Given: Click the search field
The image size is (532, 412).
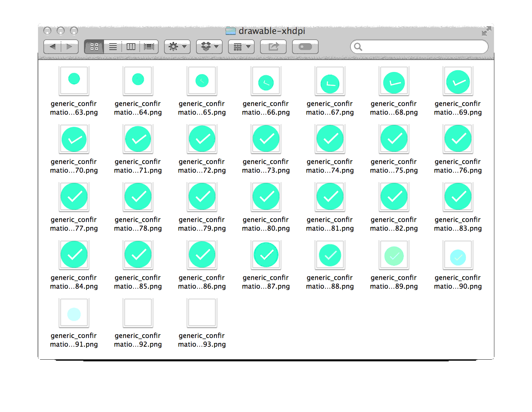Looking at the screenshot, I should pos(419,47).
